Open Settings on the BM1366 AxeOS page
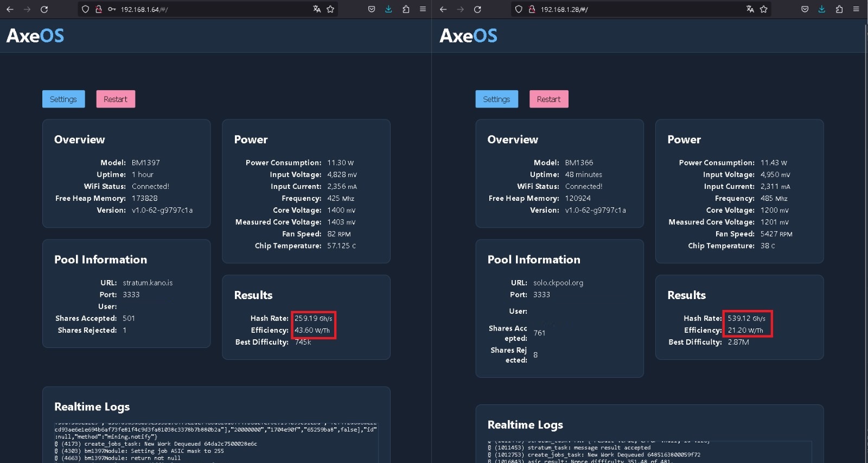Viewport: 868px width, 463px height. [497, 99]
